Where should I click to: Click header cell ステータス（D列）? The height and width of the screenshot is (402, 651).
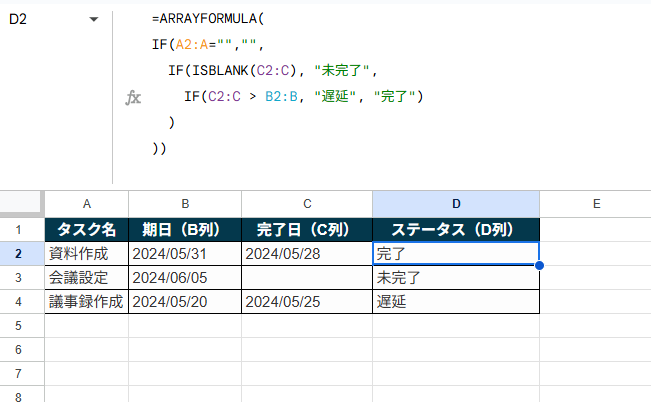pos(456,230)
